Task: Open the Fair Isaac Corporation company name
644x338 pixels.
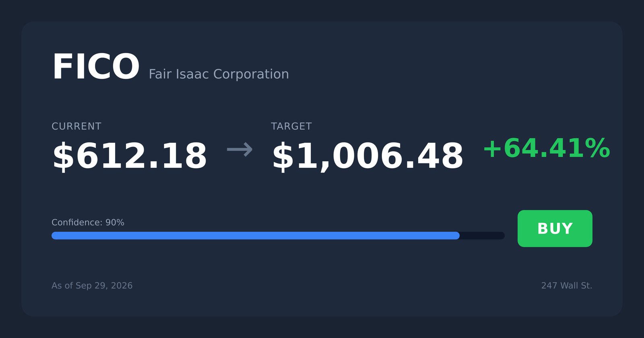Action: pos(219,74)
